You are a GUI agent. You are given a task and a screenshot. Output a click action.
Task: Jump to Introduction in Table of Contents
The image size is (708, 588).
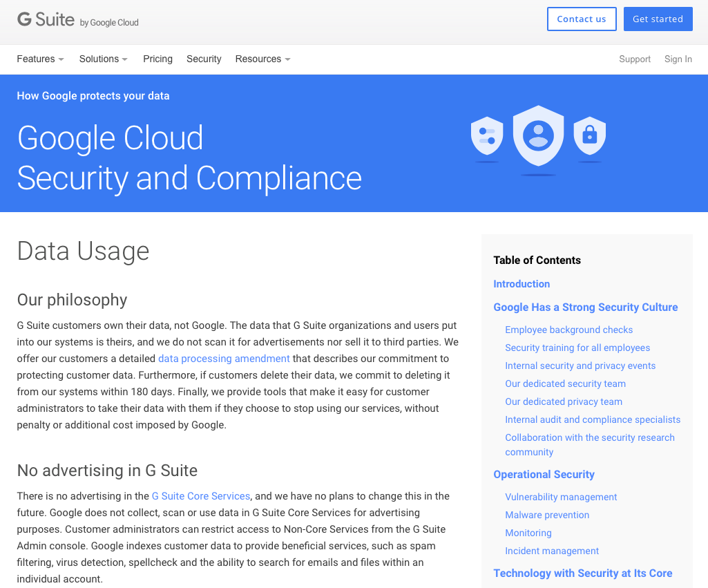pos(522,284)
